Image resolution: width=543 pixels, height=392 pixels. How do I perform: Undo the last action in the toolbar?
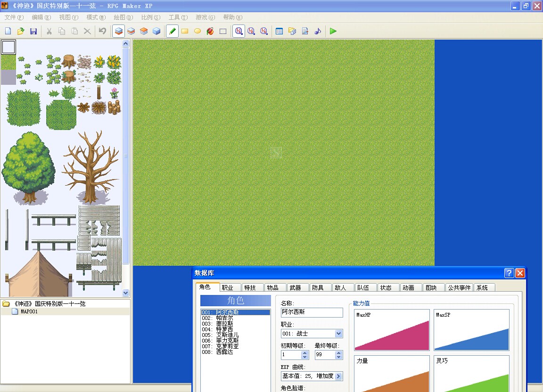coord(102,31)
